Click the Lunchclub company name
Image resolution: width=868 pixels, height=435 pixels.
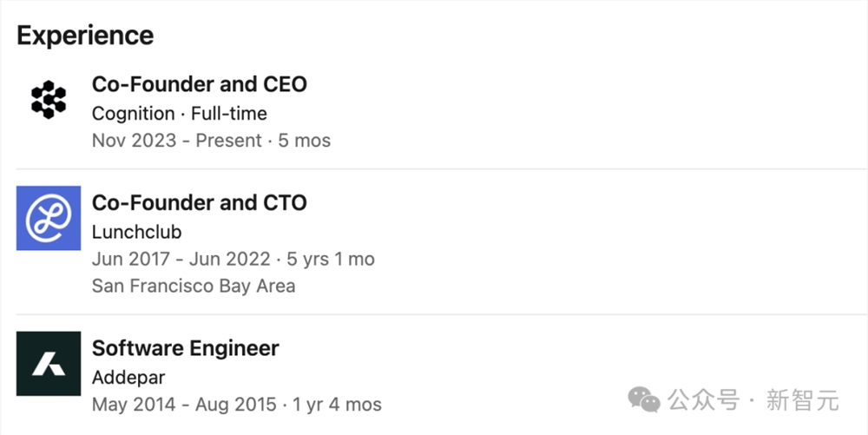(136, 232)
